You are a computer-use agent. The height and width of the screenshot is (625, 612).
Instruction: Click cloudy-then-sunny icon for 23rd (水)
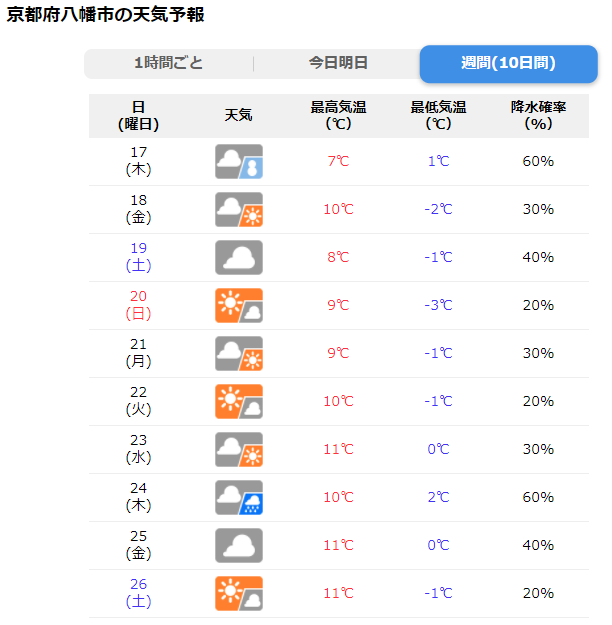(239, 450)
